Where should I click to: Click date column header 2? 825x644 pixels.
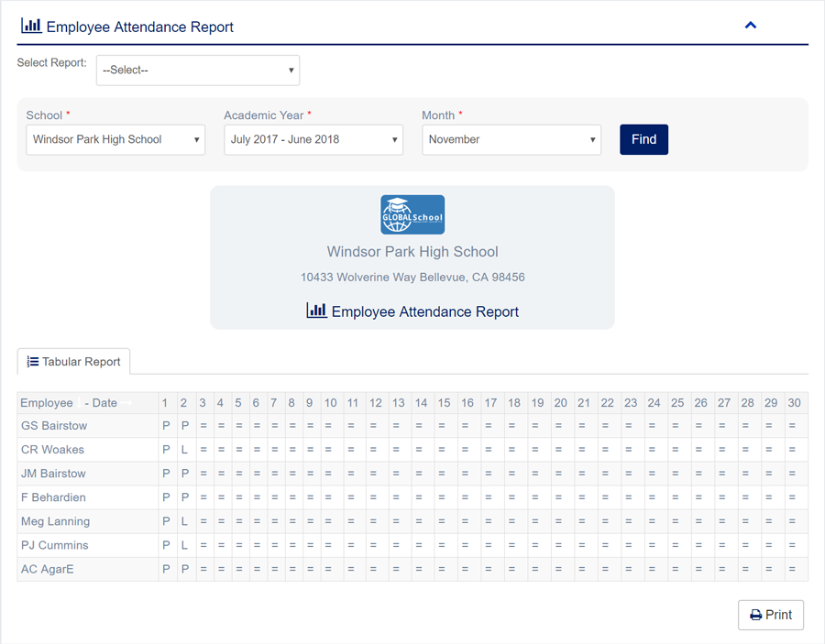[186, 403]
